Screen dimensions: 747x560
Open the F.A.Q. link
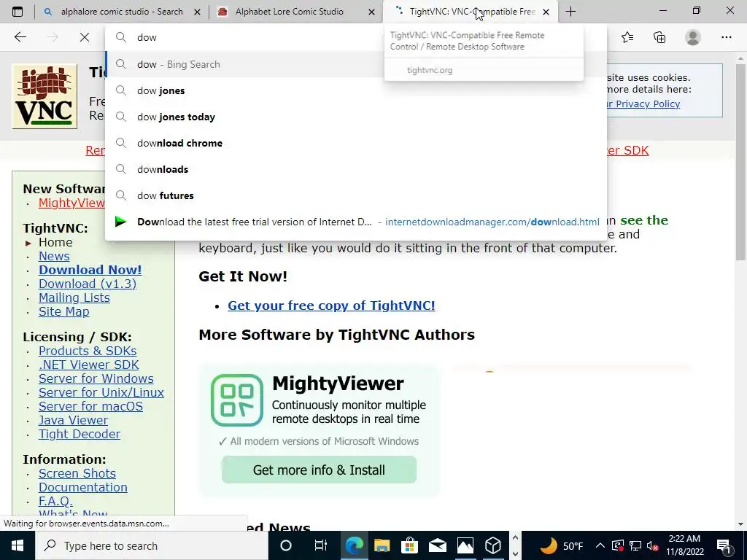[x=55, y=501]
